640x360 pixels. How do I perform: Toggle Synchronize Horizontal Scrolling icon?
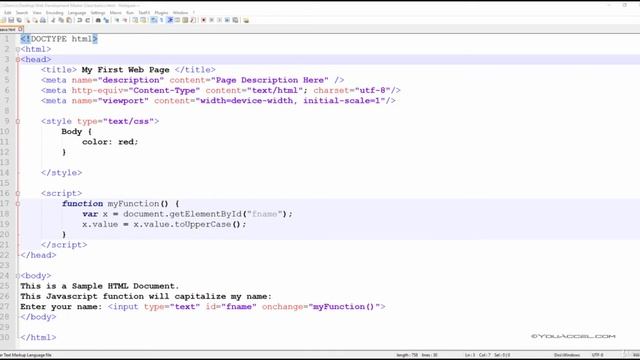click(x=143, y=20)
